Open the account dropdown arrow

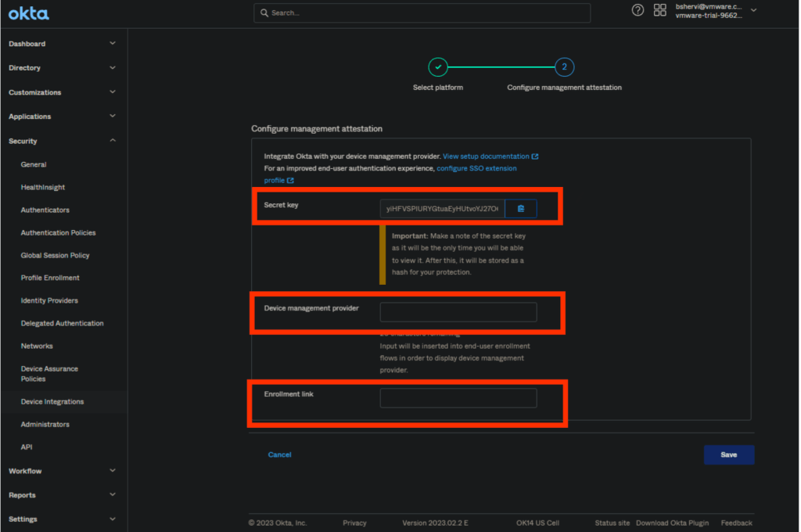753,10
